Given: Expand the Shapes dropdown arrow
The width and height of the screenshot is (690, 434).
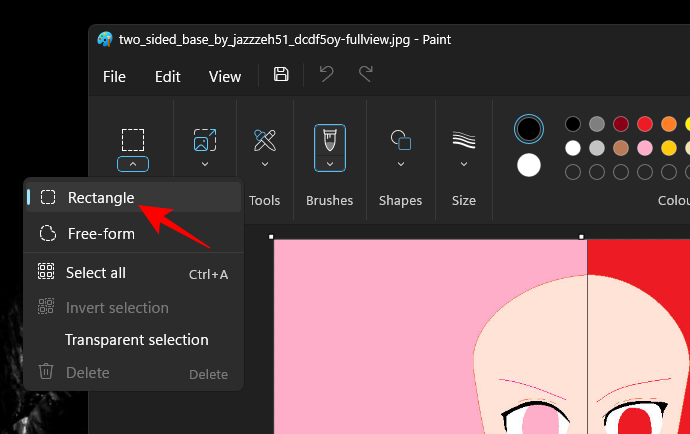Looking at the screenshot, I should pyautogui.click(x=400, y=163).
